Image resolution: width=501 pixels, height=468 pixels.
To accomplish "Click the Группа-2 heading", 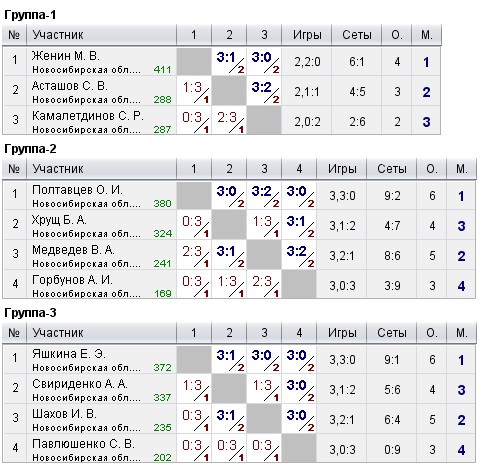I will [x=30, y=149].
